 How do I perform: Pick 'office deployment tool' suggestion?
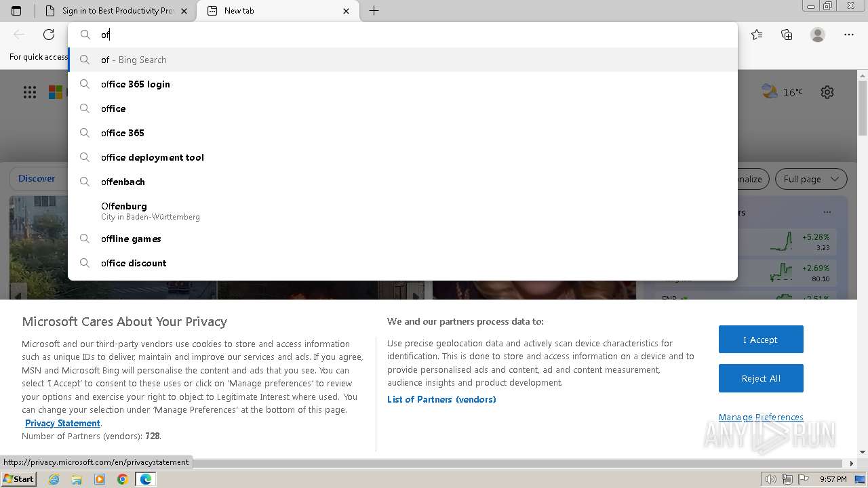403,157
